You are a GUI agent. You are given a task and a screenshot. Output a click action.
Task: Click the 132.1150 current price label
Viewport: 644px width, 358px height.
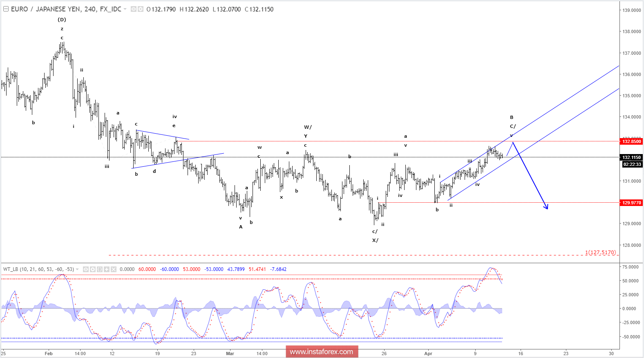(x=632, y=157)
